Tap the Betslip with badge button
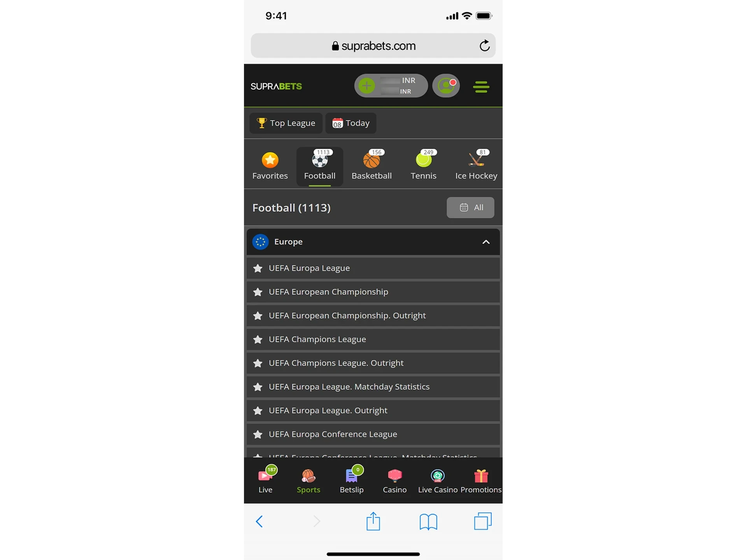Screen dimensions: 747x560 click(351, 480)
